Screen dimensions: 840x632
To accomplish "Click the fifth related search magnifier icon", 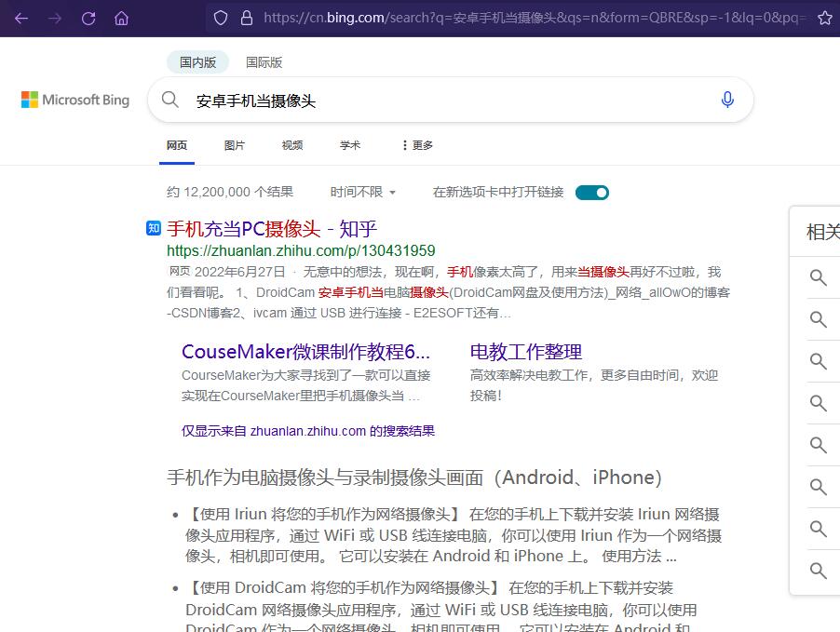I will [x=818, y=445].
